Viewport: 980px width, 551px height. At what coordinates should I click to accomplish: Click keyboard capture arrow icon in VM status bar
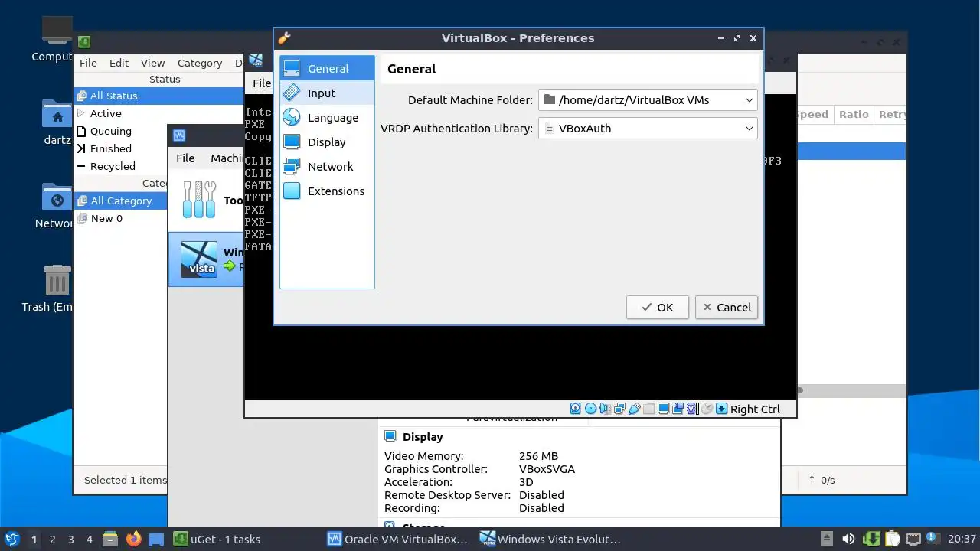(721, 409)
